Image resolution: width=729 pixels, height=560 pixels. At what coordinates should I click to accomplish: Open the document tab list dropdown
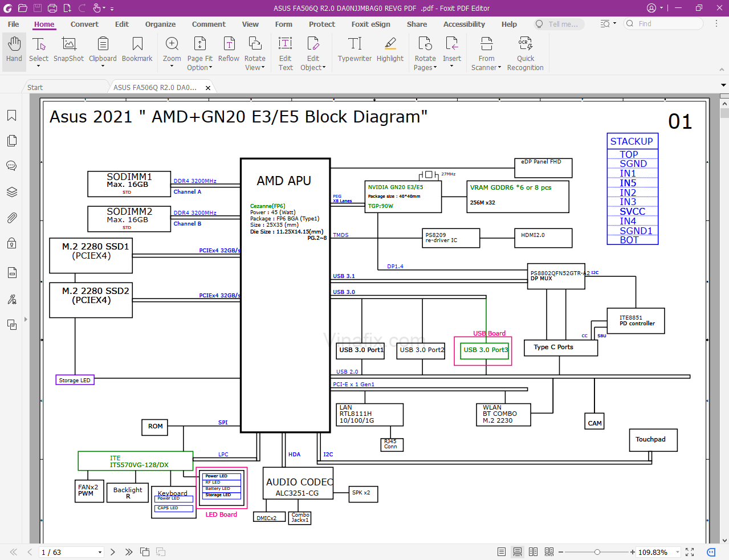[x=723, y=85]
